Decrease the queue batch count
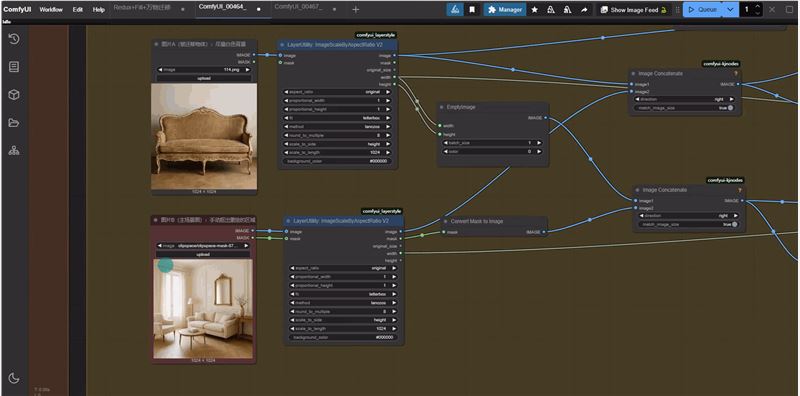The height and width of the screenshot is (396, 800). pyautogui.click(x=757, y=13)
